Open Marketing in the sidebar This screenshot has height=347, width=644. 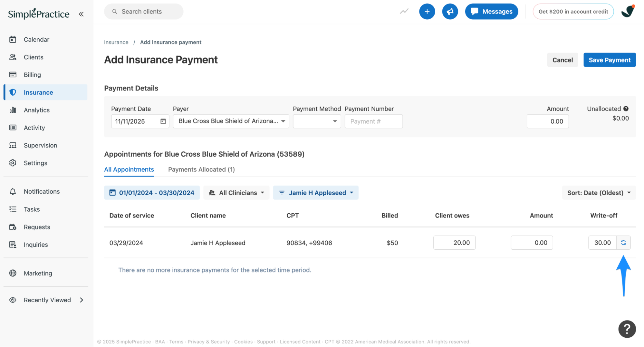point(45,273)
